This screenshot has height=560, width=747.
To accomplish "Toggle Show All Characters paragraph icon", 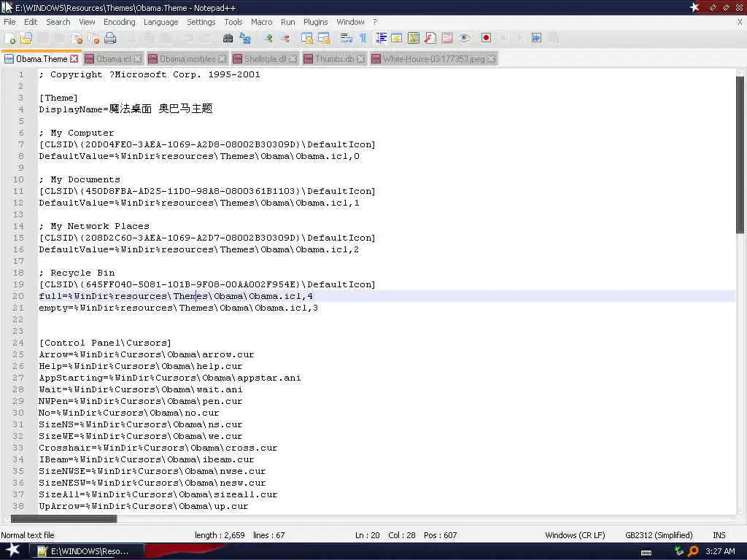I will 363,38.
